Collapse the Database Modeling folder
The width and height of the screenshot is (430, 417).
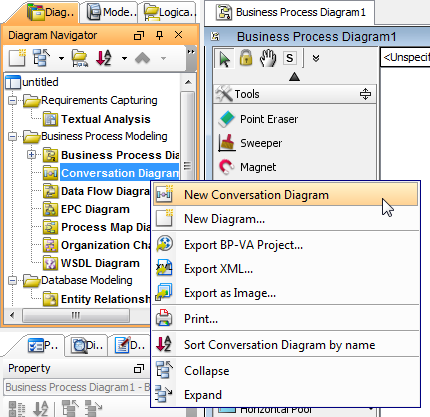pyautogui.click(x=12, y=280)
